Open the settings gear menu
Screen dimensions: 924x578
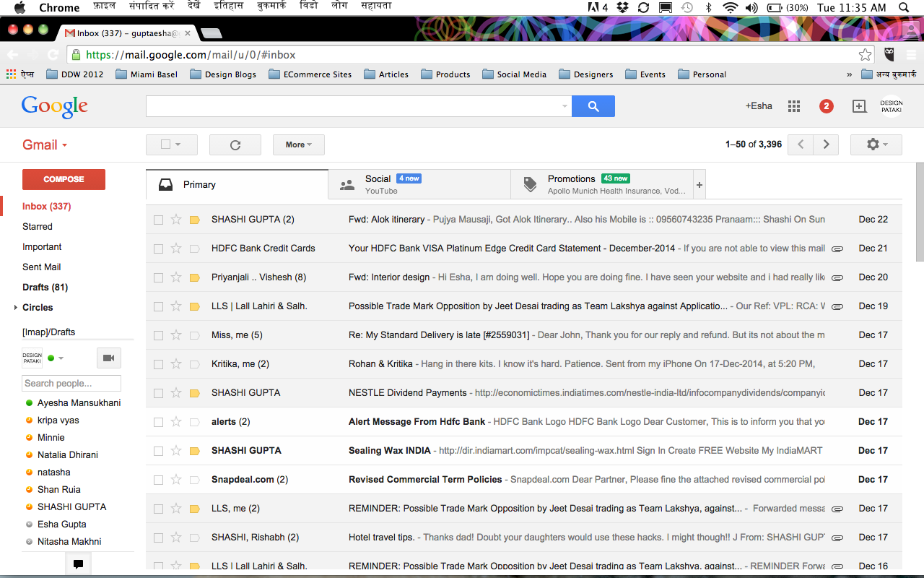pos(876,144)
